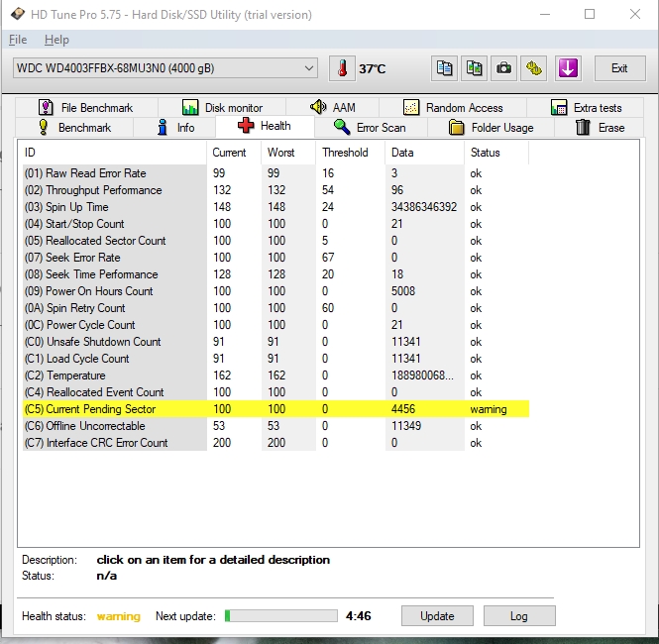Click the 34386346392 spin up data value
Viewport: 659px width, 644px height.
pos(424,207)
